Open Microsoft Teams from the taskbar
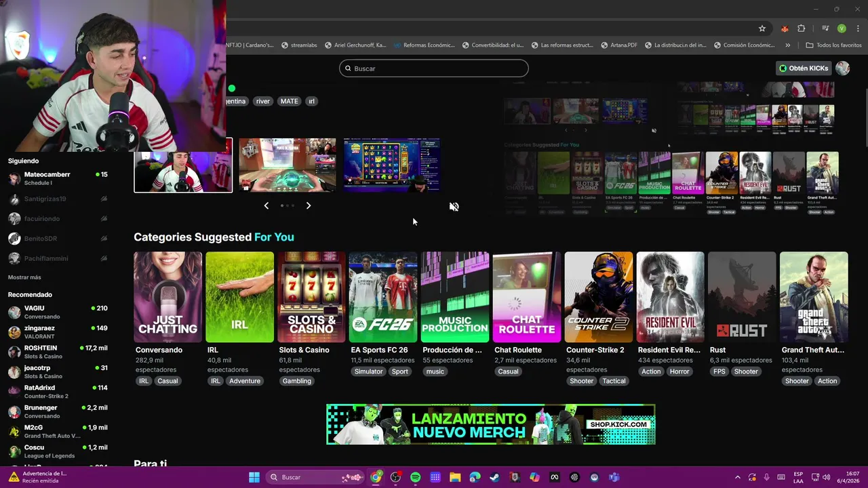This screenshot has height=488, width=868. pyautogui.click(x=614, y=477)
